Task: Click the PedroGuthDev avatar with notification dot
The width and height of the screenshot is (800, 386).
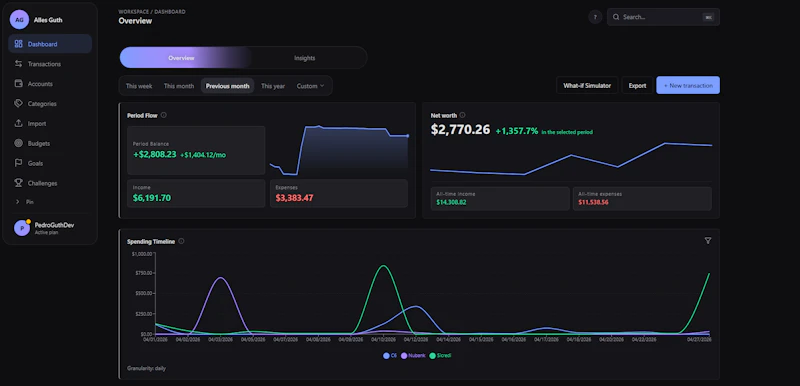Action: 22,228
